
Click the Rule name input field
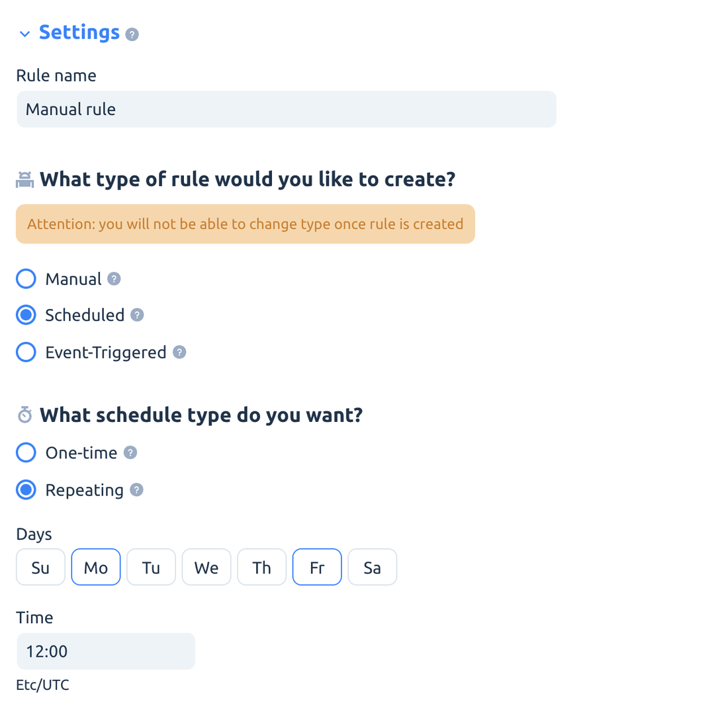click(287, 109)
